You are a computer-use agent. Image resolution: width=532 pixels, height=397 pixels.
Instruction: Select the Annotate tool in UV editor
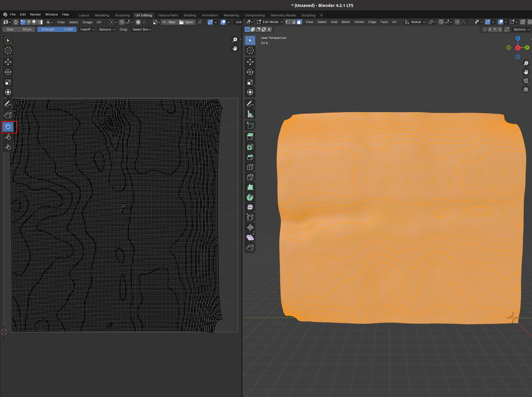(8, 104)
